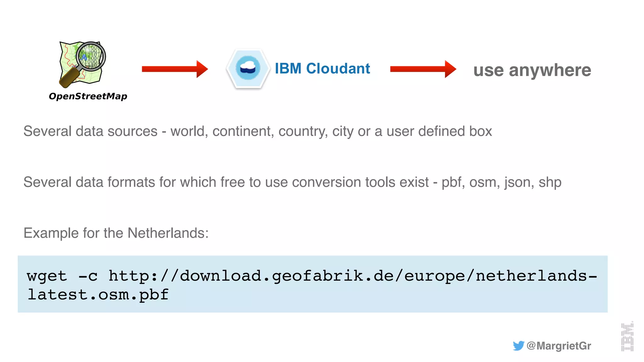Screen dimensions: 644x362
Task: Click the 'wget' word in the command
Action: pos(47,276)
